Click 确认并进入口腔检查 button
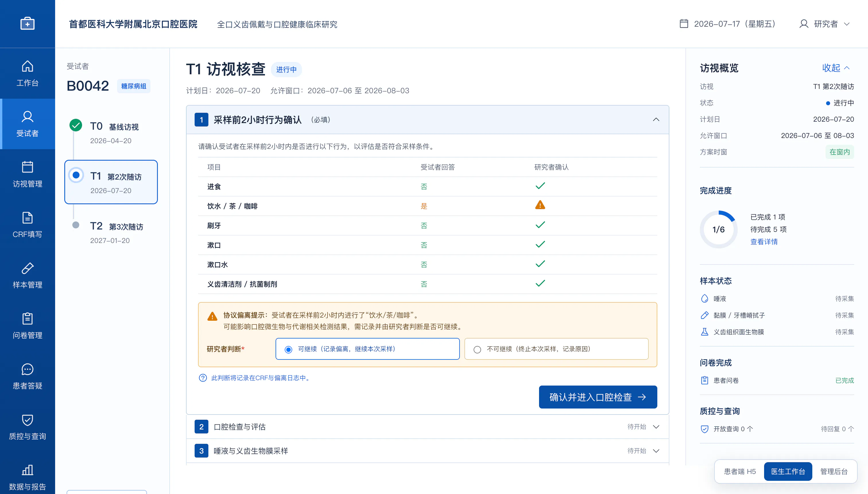 coord(598,397)
